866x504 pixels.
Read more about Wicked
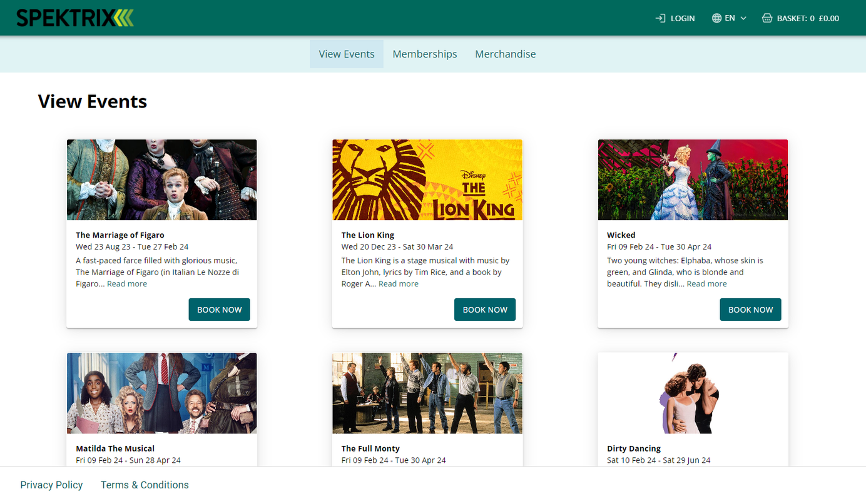click(x=707, y=284)
